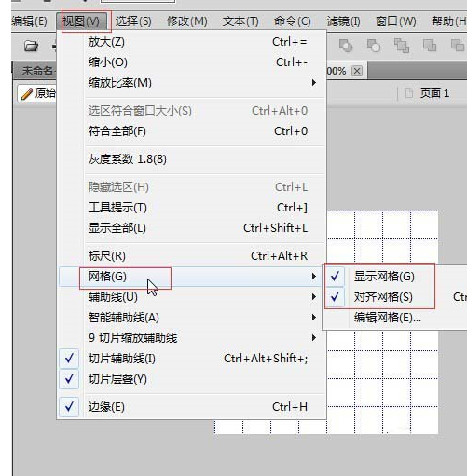This screenshot has height=476, width=467.
Task: Open the 编辑(E) menu
Action: tap(29, 21)
